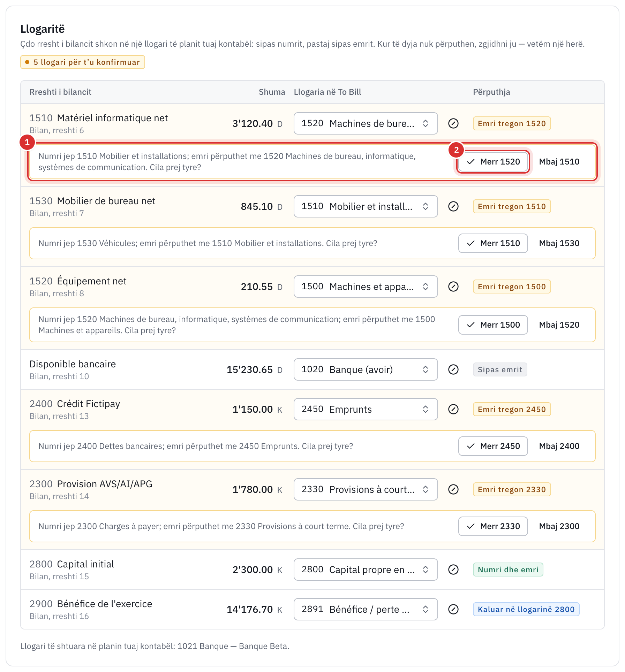Click the 'Emri tregon 2450' match badge
Image resolution: width=625 pixels, height=672 pixels.
[x=512, y=409]
